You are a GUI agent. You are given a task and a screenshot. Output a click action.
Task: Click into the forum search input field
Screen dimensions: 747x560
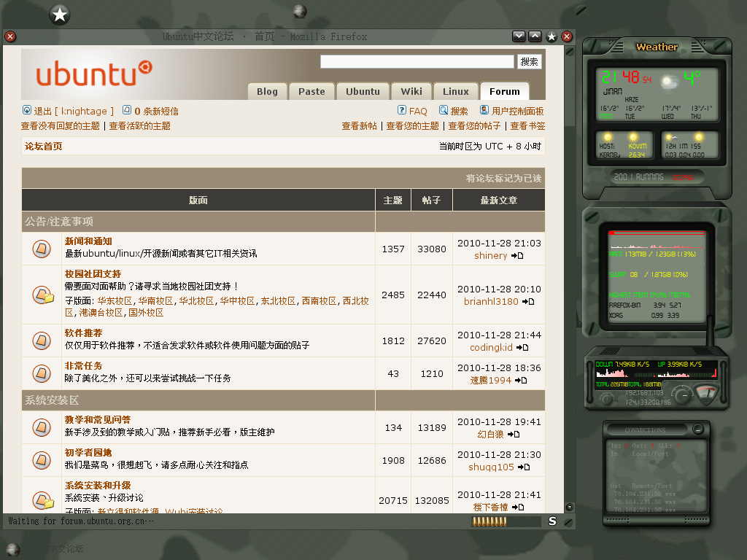click(417, 62)
